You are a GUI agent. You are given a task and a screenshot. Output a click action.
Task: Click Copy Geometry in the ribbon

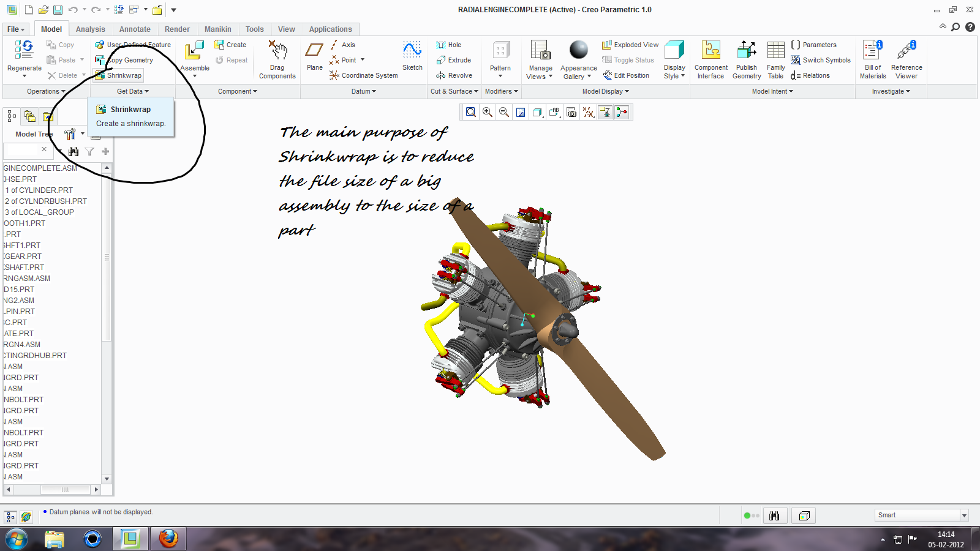[x=124, y=60]
